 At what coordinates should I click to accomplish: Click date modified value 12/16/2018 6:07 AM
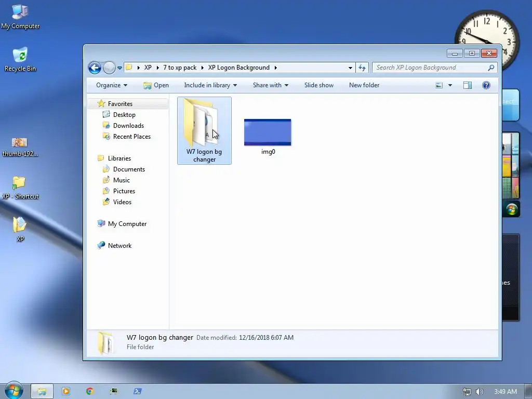[266, 338]
